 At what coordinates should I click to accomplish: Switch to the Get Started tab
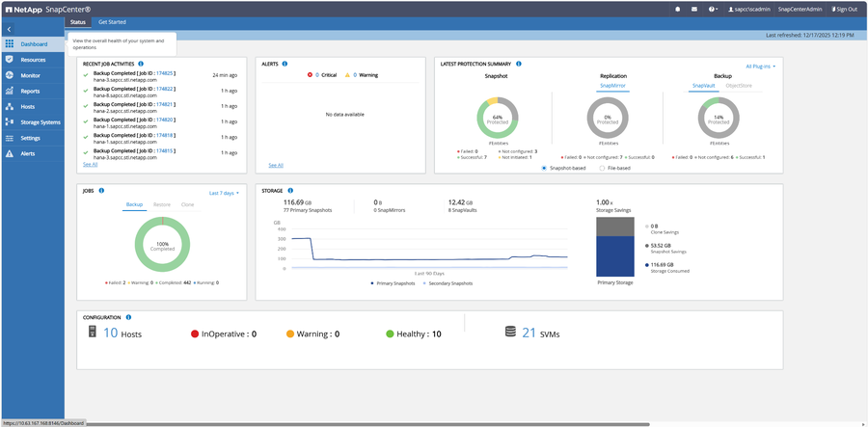(112, 22)
